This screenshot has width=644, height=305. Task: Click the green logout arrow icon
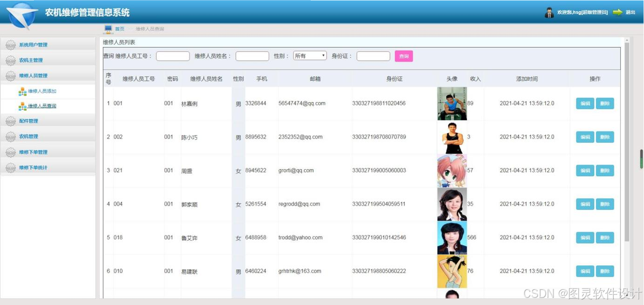point(617,12)
